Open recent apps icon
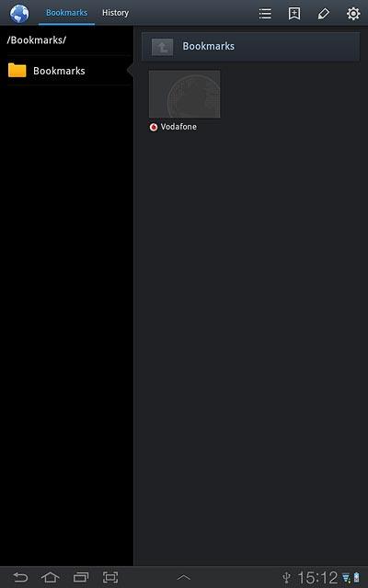 [81, 577]
